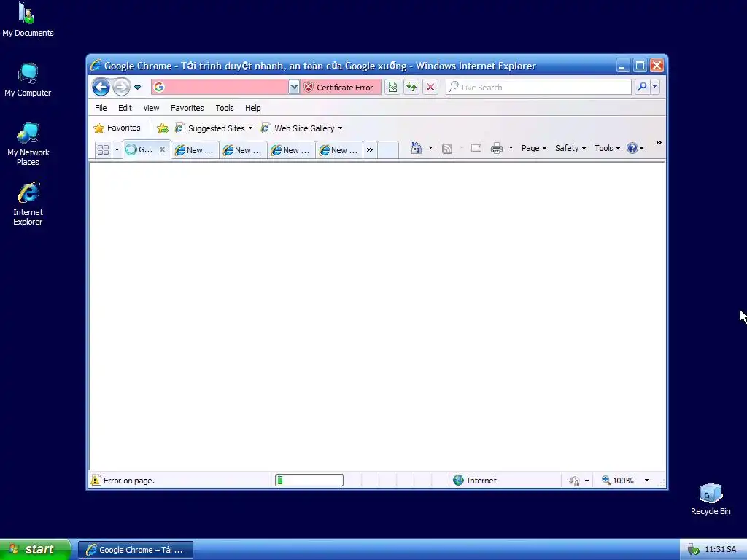Open recent pages dropdown beside Forward button
Screen dimensions: 747x560
(138, 87)
